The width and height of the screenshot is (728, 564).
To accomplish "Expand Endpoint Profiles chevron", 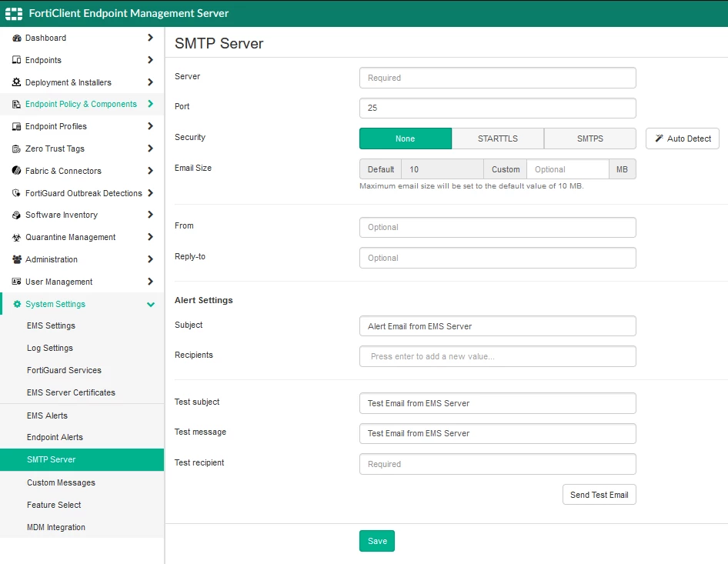I will (x=150, y=126).
